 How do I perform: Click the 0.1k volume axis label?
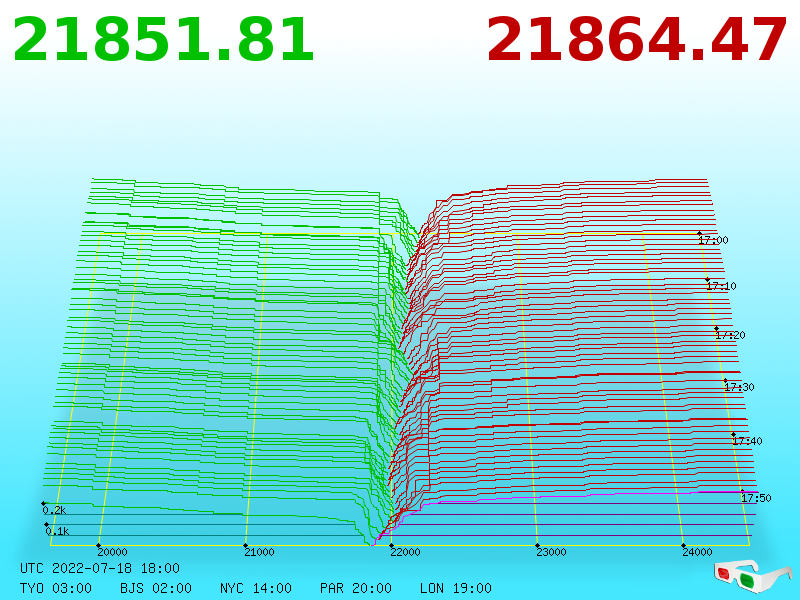coord(57,531)
